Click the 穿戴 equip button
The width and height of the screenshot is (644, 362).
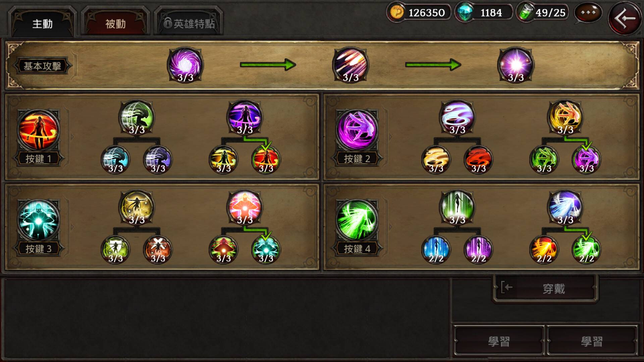[x=545, y=288]
